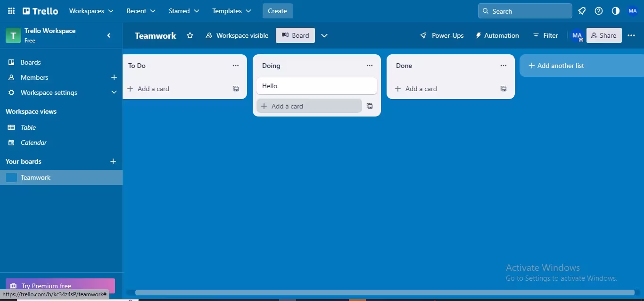Create card from template in Done

tap(504, 89)
